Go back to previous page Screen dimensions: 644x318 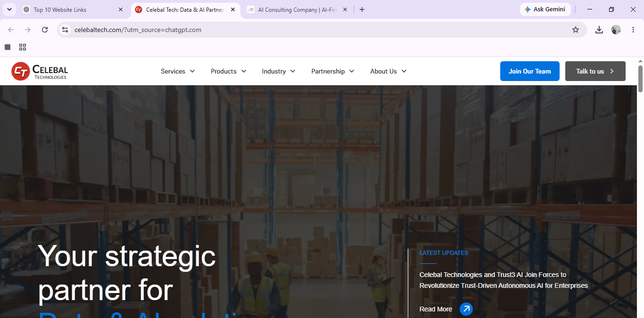point(11,30)
